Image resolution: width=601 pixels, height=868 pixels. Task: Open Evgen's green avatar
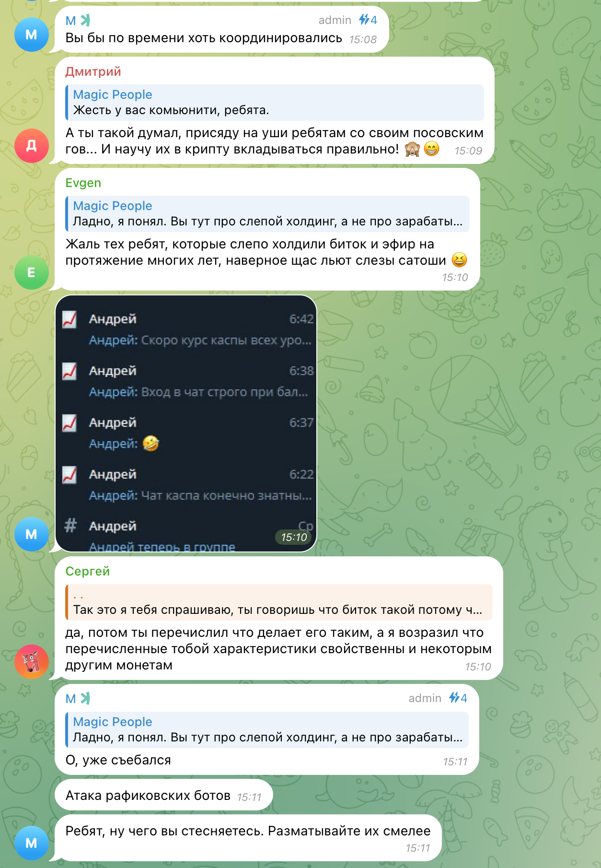[x=31, y=272]
